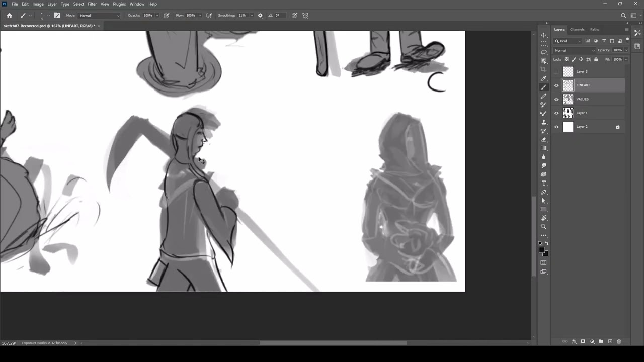Select the Gradient tool
The width and height of the screenshot is (644, 362).
[543, 148]
